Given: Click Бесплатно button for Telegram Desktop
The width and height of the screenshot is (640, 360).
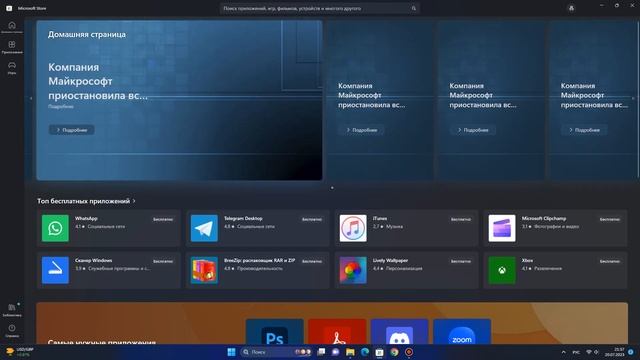Looking at the screenshot, I should coord(312,219).
